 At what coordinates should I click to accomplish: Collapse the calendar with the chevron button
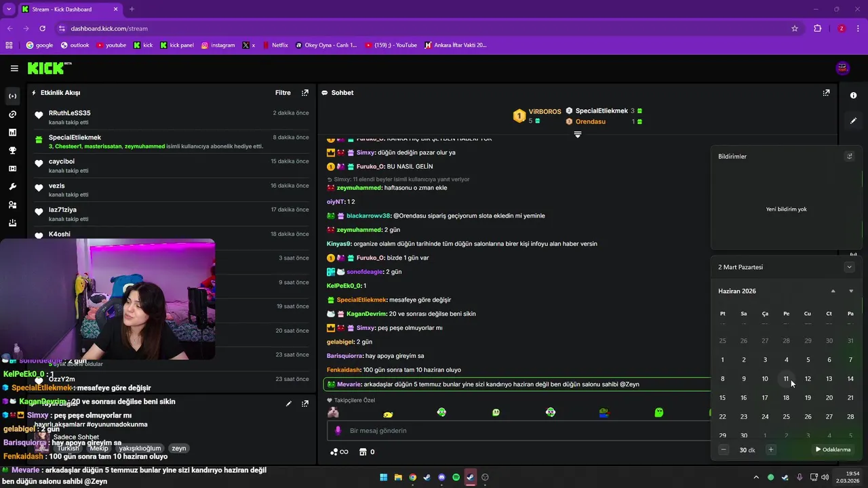pos(849,267)
